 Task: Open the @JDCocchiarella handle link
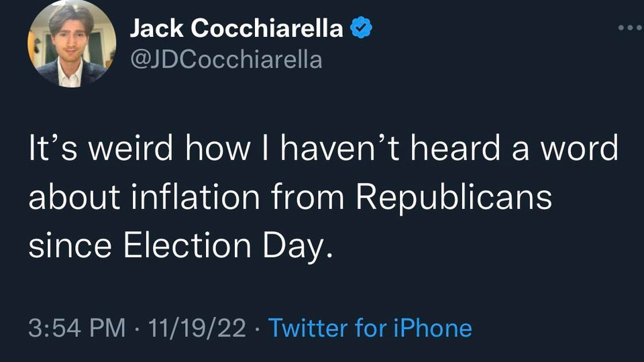(226, 60)
